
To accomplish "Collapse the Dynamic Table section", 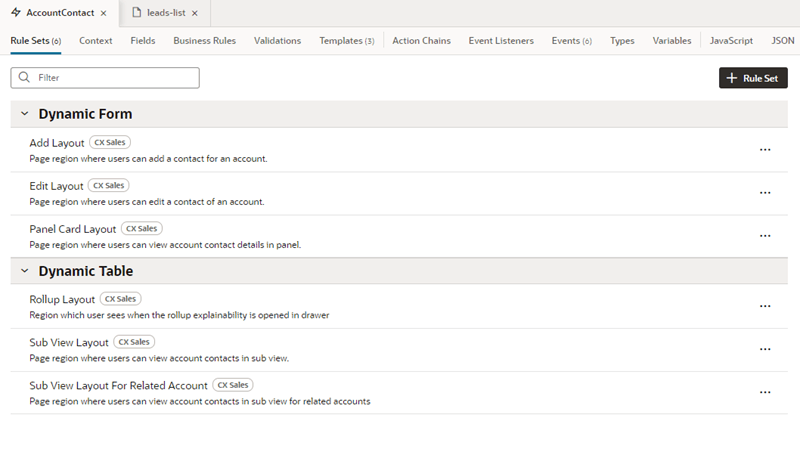I will pos(24,271).
